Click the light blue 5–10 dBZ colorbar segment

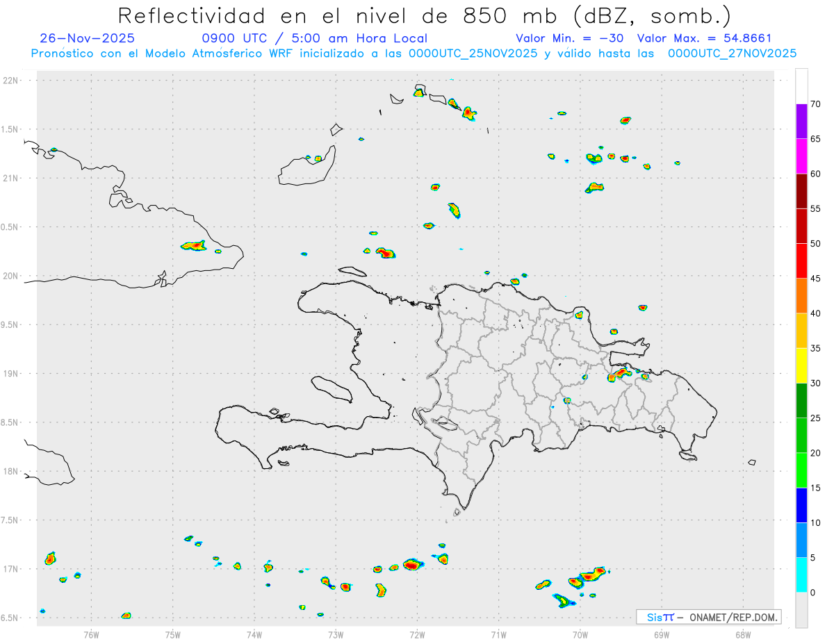click(801, 540)
